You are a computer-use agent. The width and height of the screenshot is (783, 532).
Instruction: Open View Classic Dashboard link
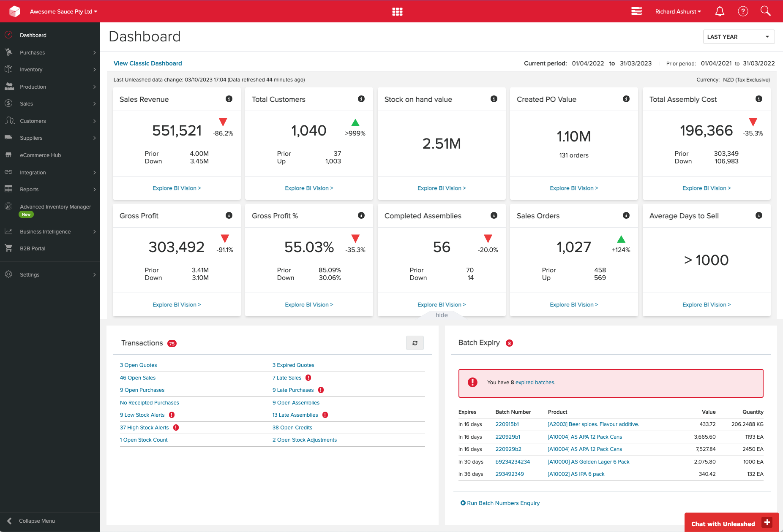pos(148,63)
